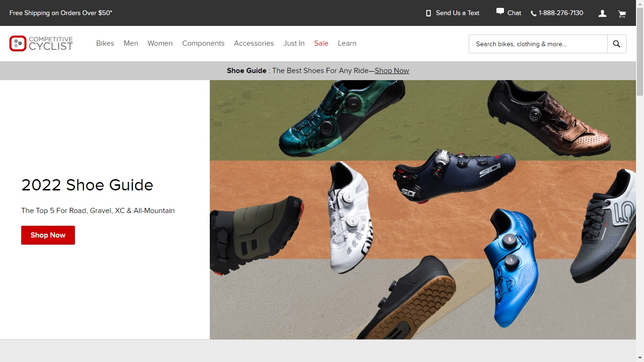Focus the Search bikes, clothing & more field

point(538,44)
